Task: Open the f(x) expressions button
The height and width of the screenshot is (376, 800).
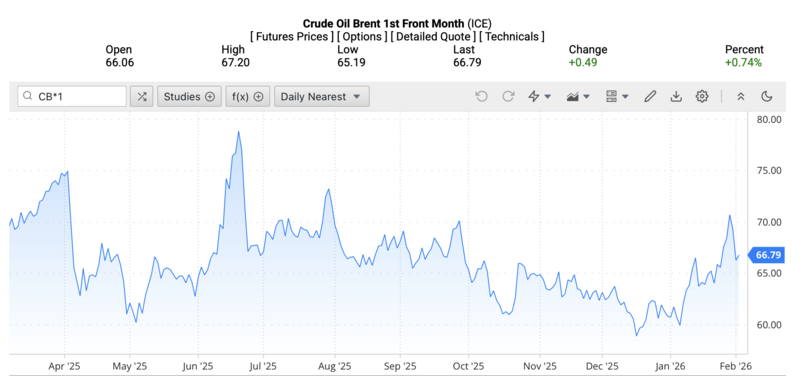Action: 247,96
